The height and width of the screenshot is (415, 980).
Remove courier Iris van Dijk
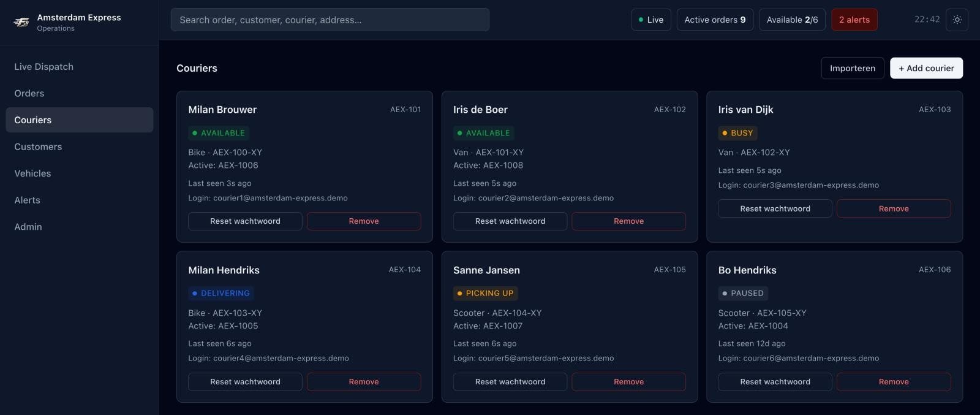894,208
